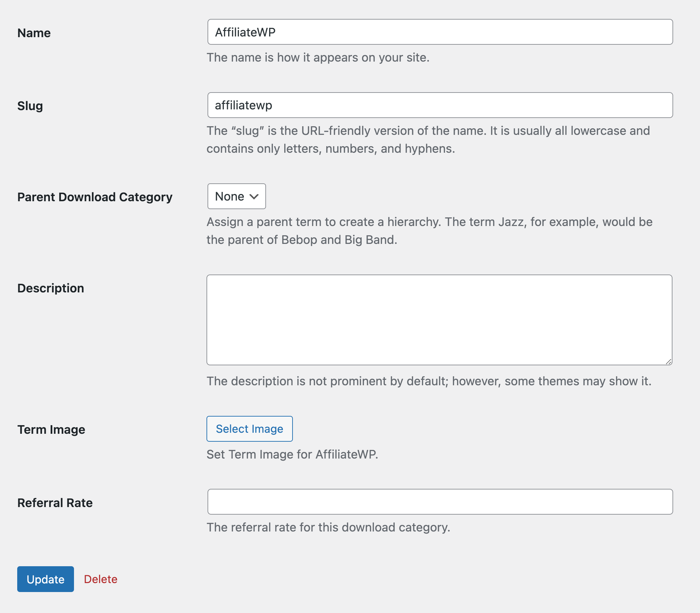This screenshot has height=613, width=700.
Task: Click the Description textarea resize handle
Action: pyautogui.click(x=668, y=362)
